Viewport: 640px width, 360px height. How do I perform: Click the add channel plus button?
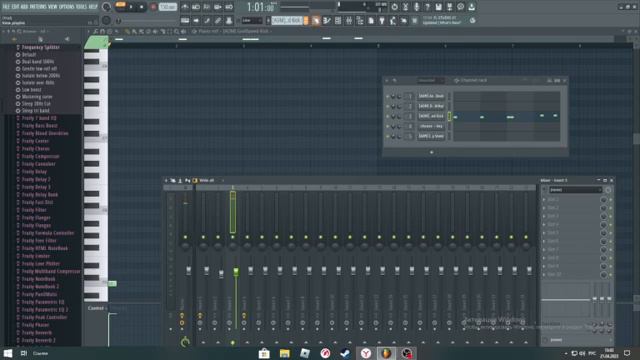[x=432, y=152]
